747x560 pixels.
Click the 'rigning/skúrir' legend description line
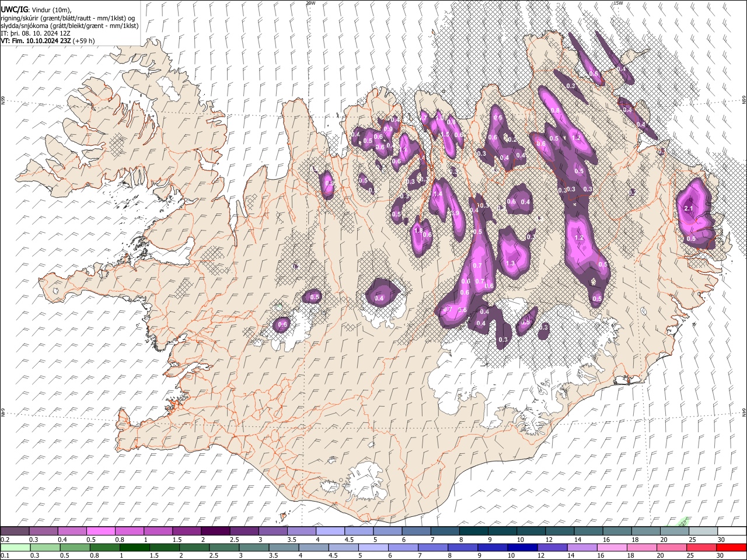(68, 18)
